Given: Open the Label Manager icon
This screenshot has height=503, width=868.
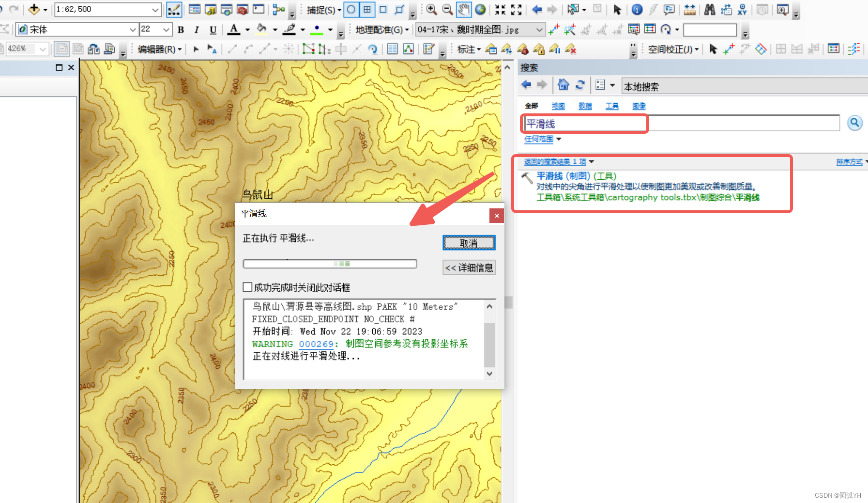Looking at the screenshot, I should coord(491,49).
